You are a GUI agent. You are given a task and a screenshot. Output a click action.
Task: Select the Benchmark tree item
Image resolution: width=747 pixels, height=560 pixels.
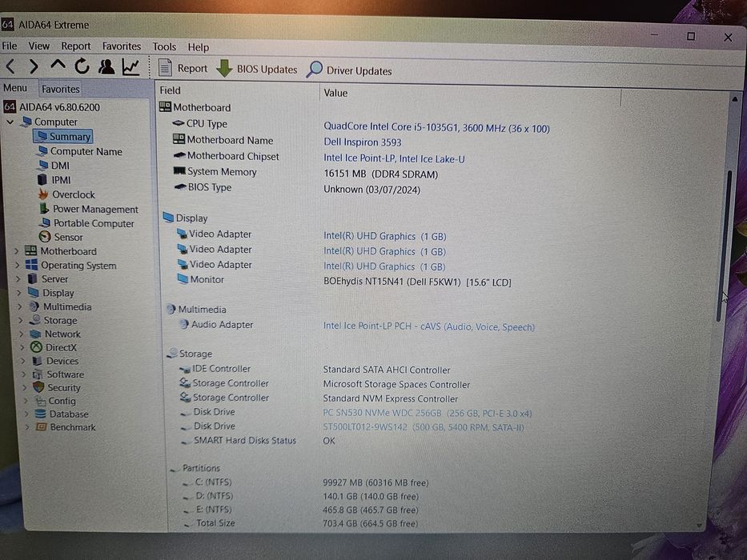66,427
